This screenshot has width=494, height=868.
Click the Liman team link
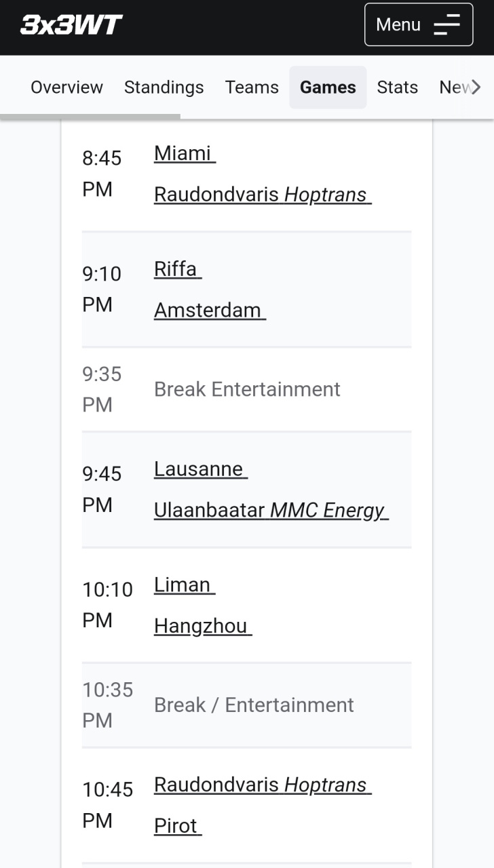tap(183, 585)
